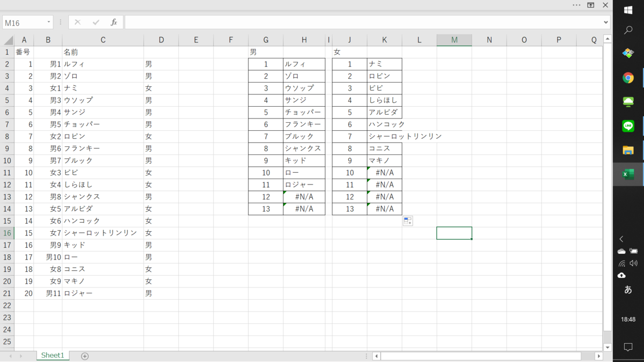Click the Cancel X icon in formula bar

77,23
